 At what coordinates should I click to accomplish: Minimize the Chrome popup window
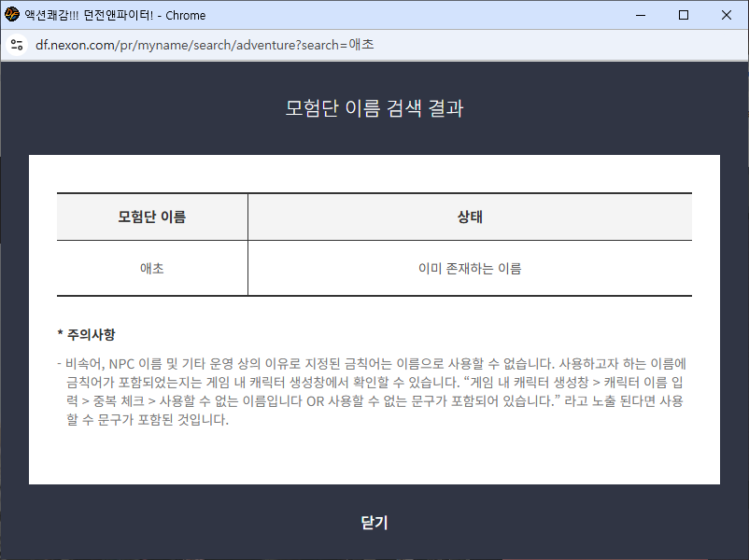[641, 15]
